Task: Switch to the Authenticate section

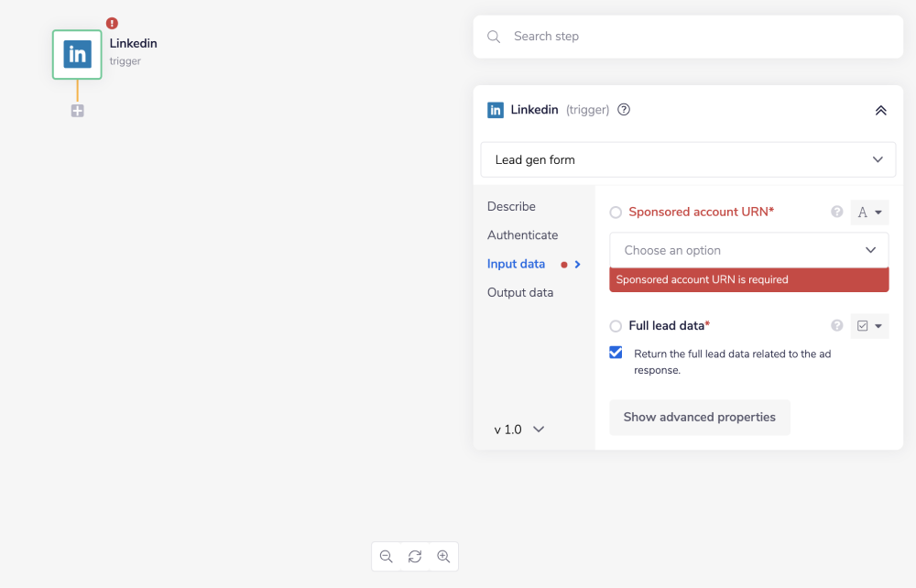Action: click(522, 234)
